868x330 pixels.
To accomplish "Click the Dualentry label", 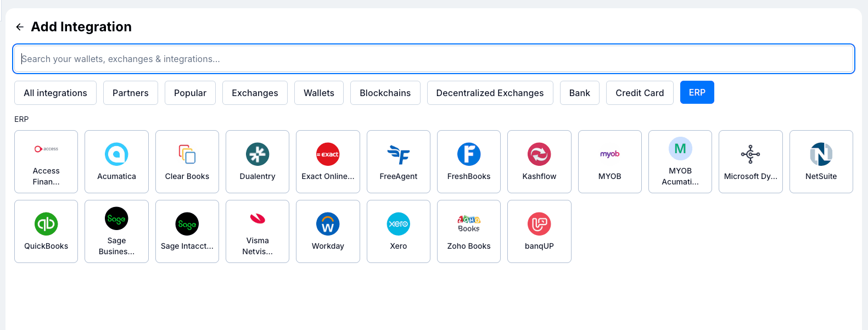I will (257, 176).
